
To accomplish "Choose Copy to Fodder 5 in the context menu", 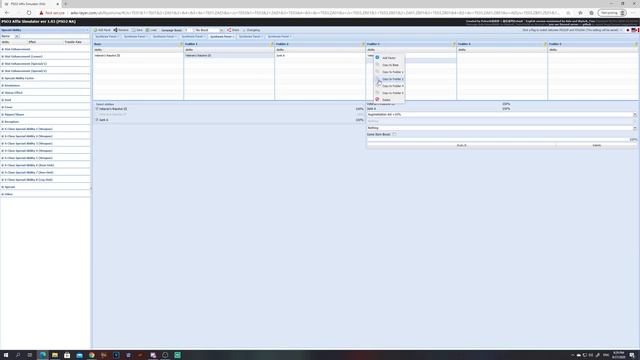I will (x=389, y=93).
